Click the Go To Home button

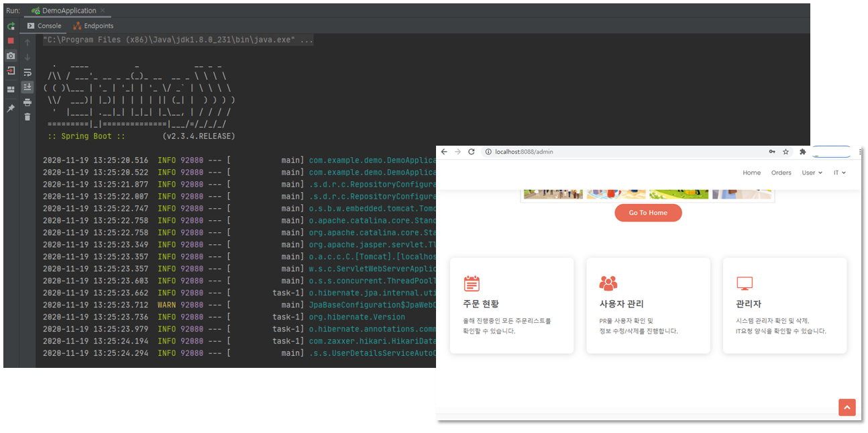648,213
